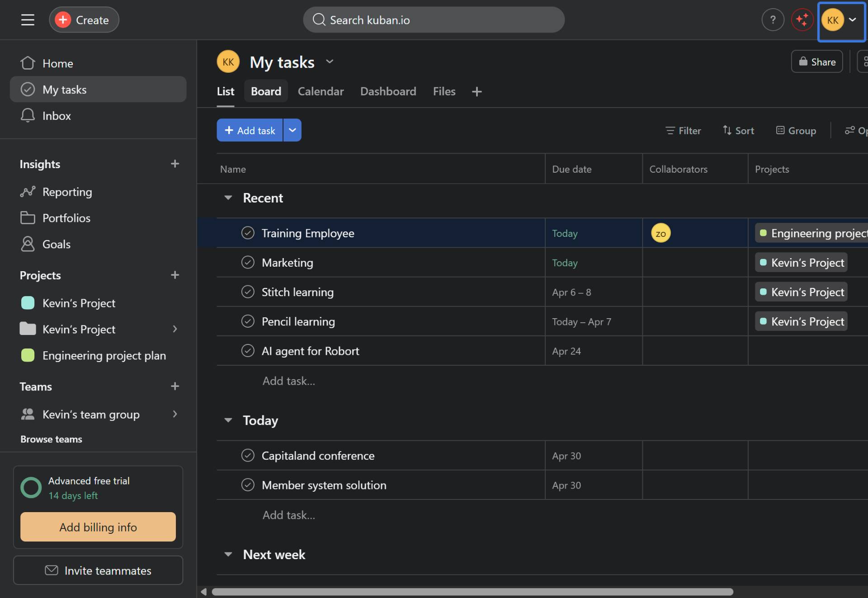Click the KK avatar beside My tasks title
868x598 pixels.
pyautogui.click(x=228, y=62)
